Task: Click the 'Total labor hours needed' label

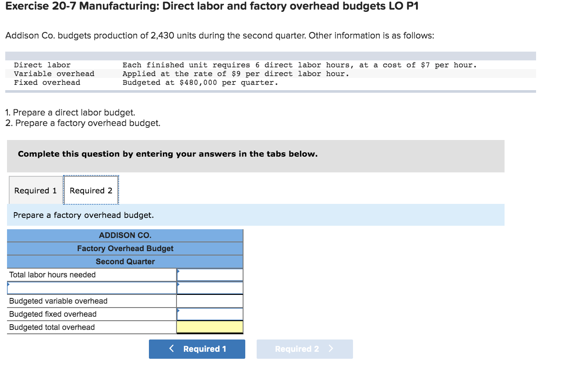Action: pyautogui.click(x=53, y=275)
